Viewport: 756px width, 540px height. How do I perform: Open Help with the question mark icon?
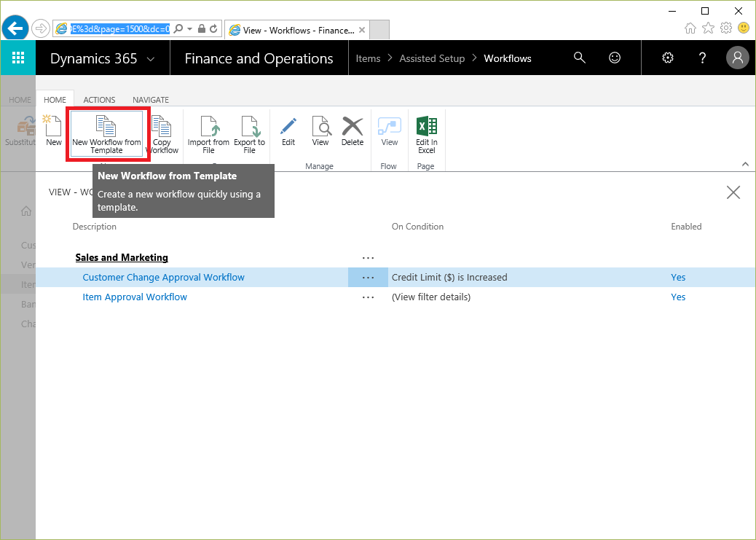[x=703, y=58]
